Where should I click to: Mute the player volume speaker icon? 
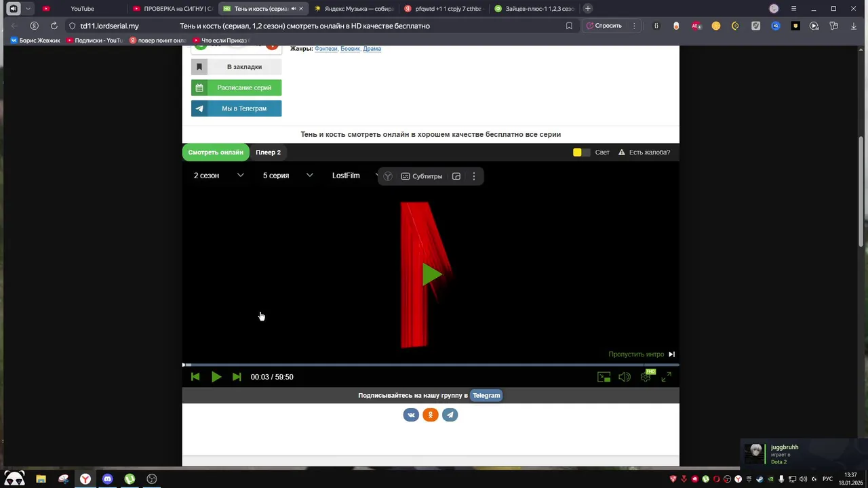tap(625, 377)
